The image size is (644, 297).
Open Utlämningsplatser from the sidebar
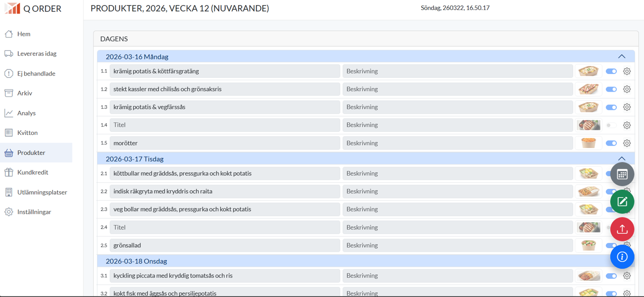pos(36,192)
